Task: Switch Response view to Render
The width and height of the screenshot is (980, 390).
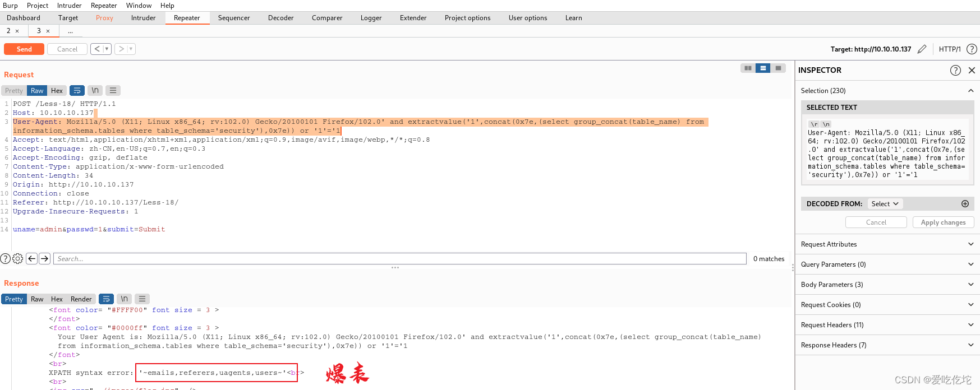Action: pos(81,299)
